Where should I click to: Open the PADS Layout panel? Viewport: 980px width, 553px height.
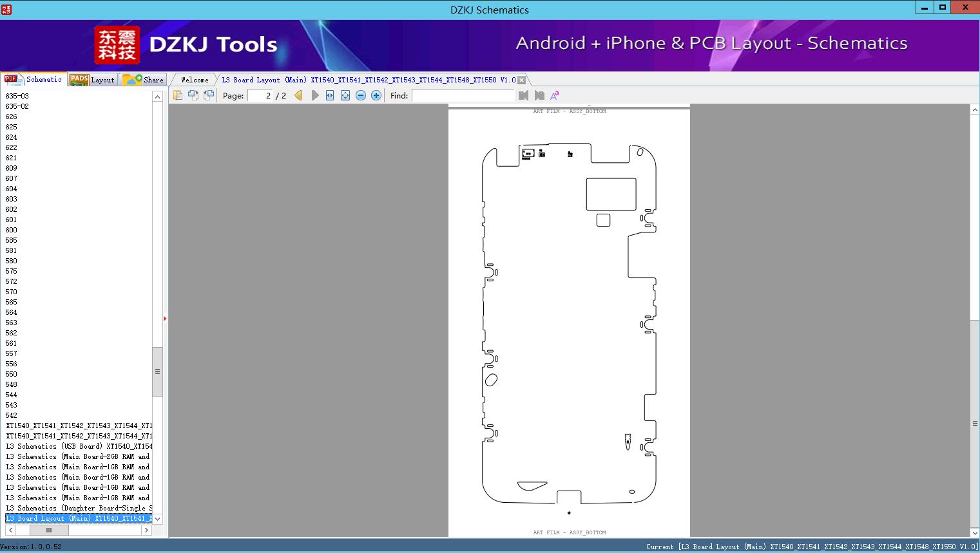pyautogui.click(x=92, y=79)
